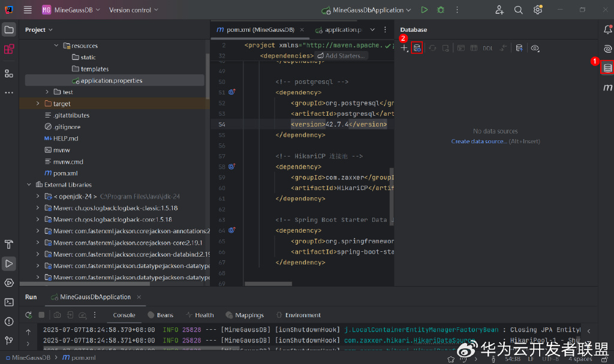Open Code With Me icon
614x364 pixels.
(x=499, y=10)
